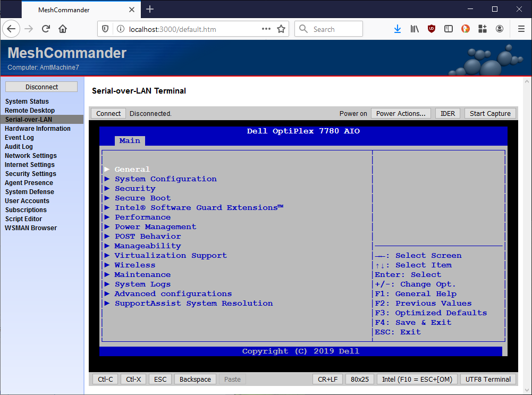Open System Status page
Image resolution: width=532 pixels, height=395 pixels.
click(27, 102)
